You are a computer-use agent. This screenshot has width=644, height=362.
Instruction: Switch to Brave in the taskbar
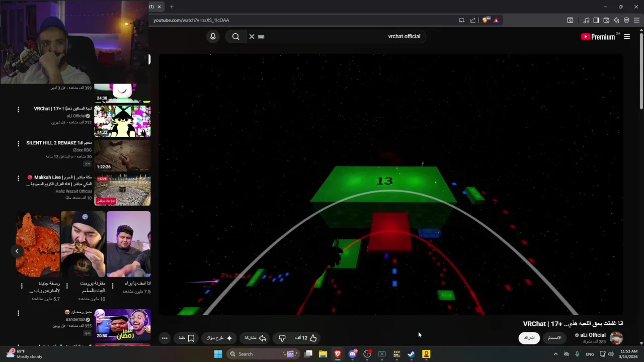(x=338, y=354)
